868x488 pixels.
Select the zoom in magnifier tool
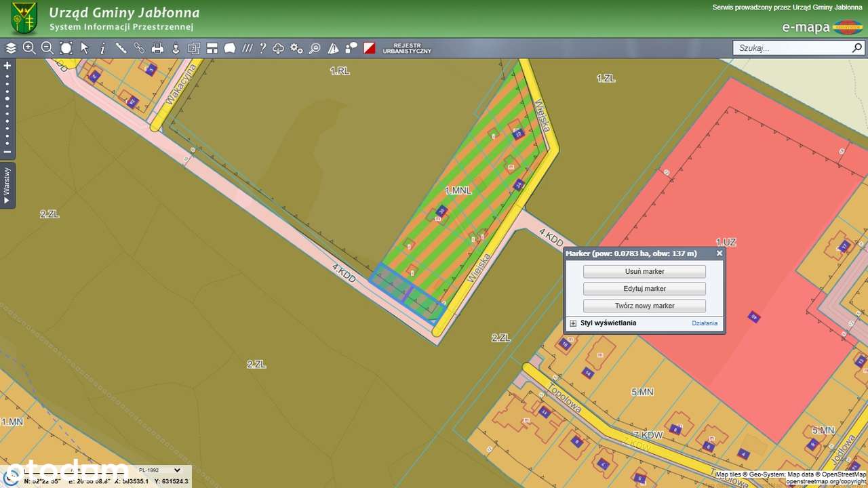[29, 48]
